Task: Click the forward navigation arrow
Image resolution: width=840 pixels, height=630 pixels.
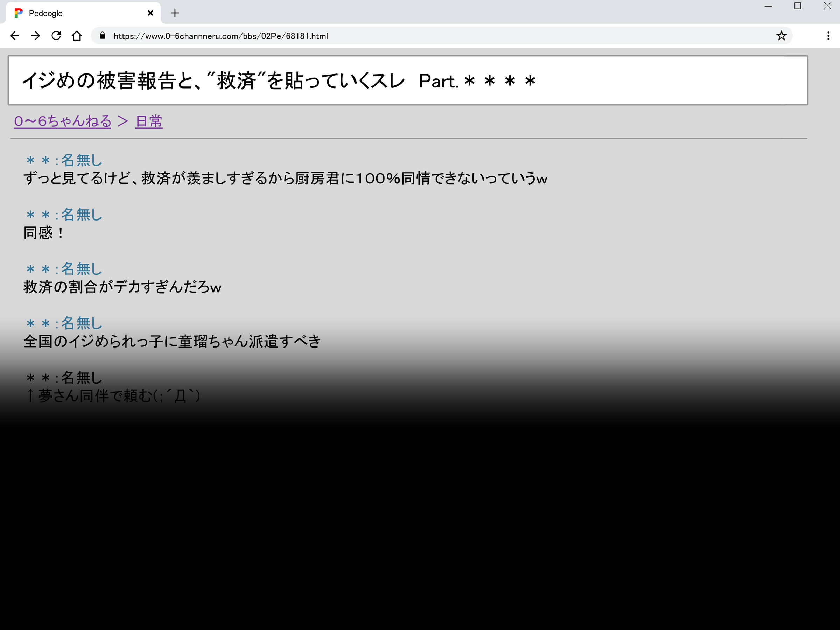Action: tap(36, 36)
